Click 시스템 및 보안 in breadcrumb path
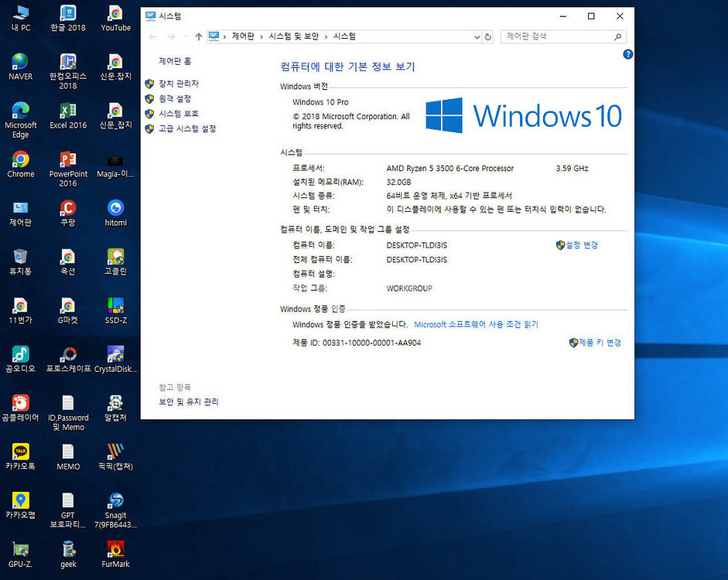Image resolution: width=728 pixels, height=580 pixels. pos(293,36)
